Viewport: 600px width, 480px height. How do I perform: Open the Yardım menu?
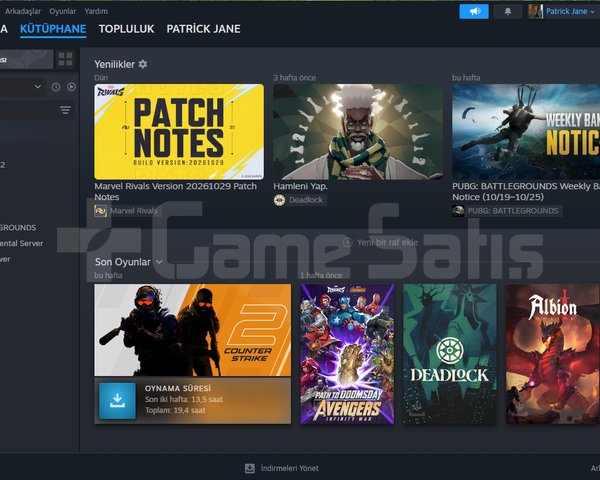tap(96, 11)
